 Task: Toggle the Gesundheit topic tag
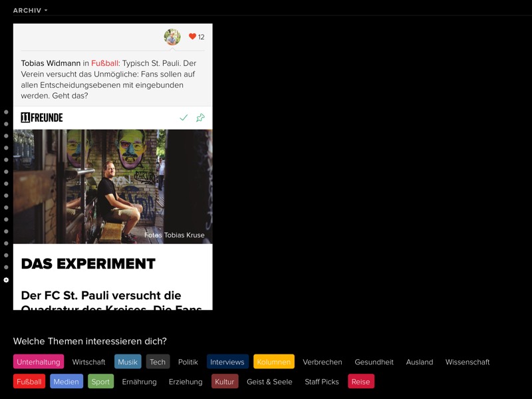[374, 362]
